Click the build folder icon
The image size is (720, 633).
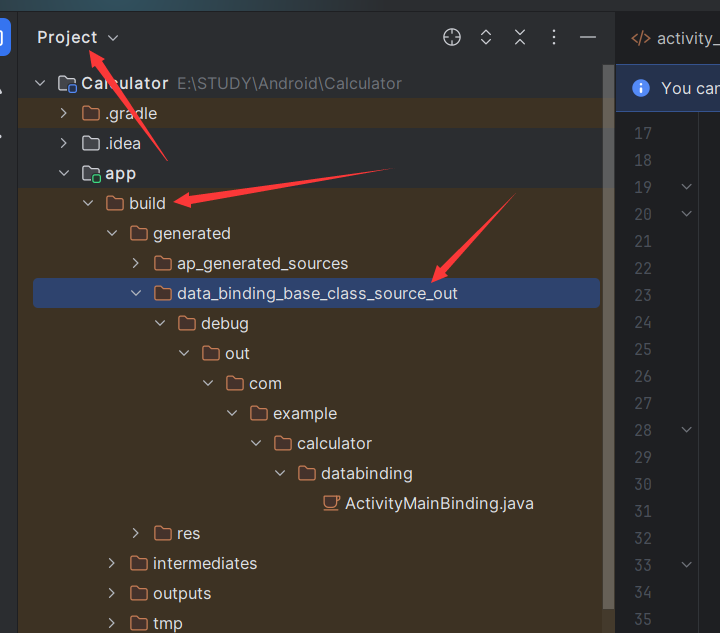115,203
